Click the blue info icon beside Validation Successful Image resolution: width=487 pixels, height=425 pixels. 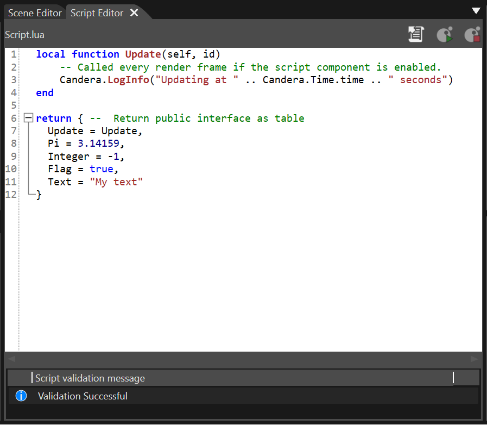pos(21,396)
